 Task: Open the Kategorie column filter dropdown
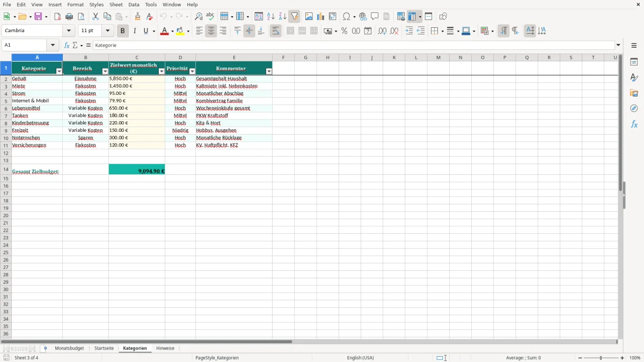[59, 71]
